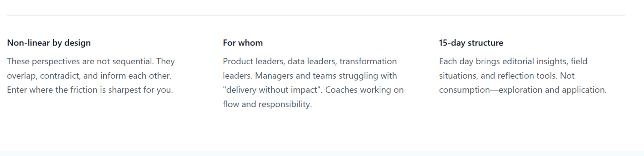Click "These perspectives are not sequential" sentence

tap(80, 61)
